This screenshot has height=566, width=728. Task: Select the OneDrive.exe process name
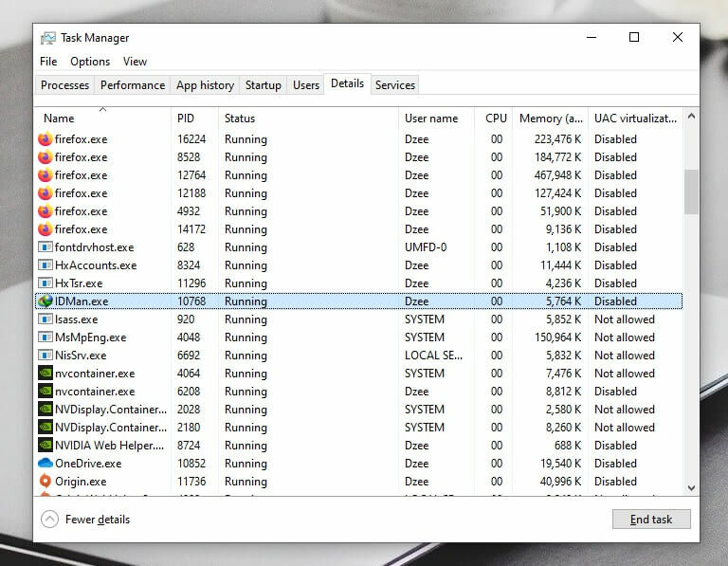(88, 464)
